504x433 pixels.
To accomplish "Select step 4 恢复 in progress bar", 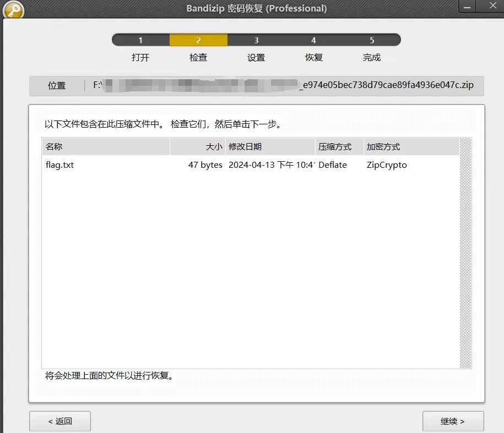I will click(314, 40).
